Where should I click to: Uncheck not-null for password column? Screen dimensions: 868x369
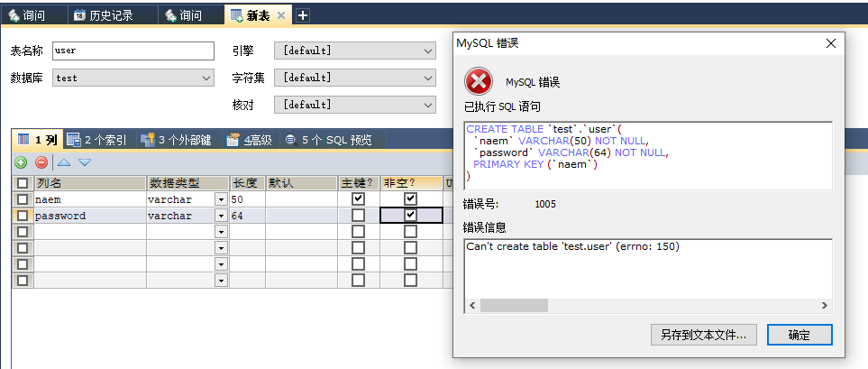point(411,216)
